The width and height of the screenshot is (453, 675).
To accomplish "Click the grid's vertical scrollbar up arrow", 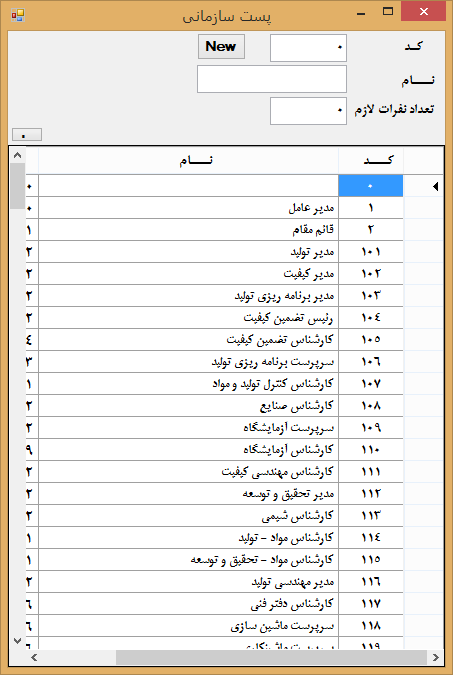I will [x=18, y=155].
